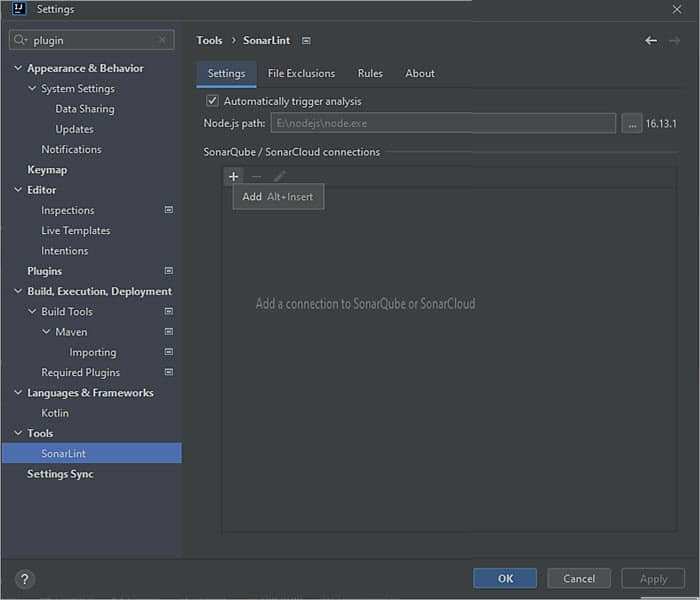Click the Add connection plus icon
The height and width of the screenshot is (600, 700).
[233, 177]
